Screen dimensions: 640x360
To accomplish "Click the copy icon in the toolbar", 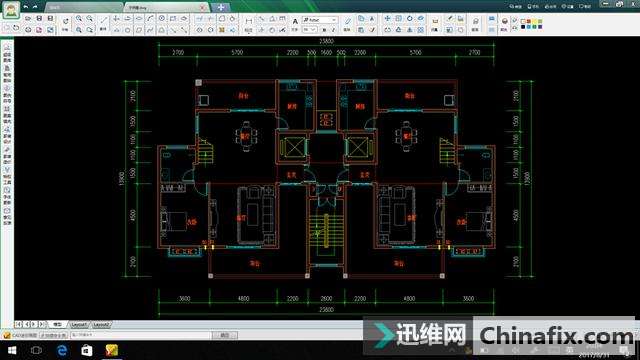I will [x=361, y=18].
